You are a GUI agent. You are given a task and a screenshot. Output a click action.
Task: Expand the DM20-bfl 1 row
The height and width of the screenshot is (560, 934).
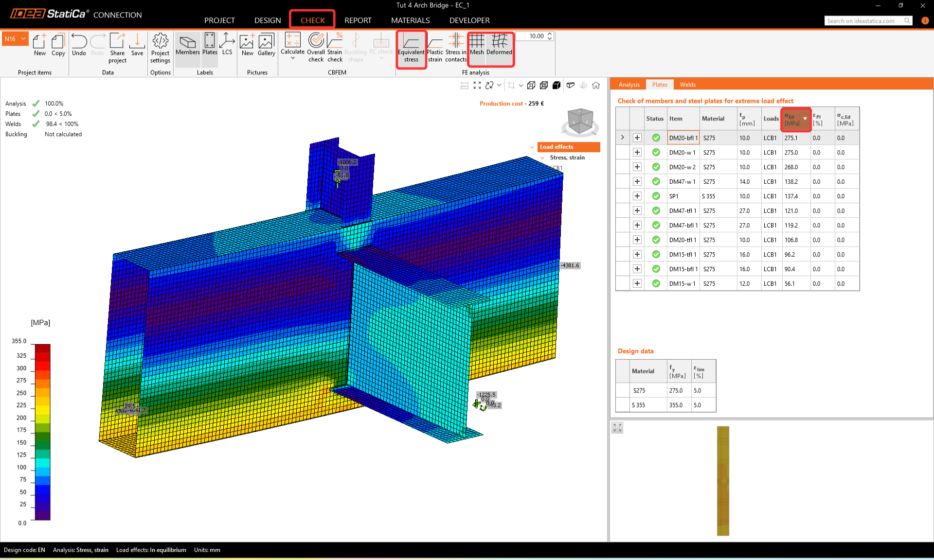click(637, 138)
